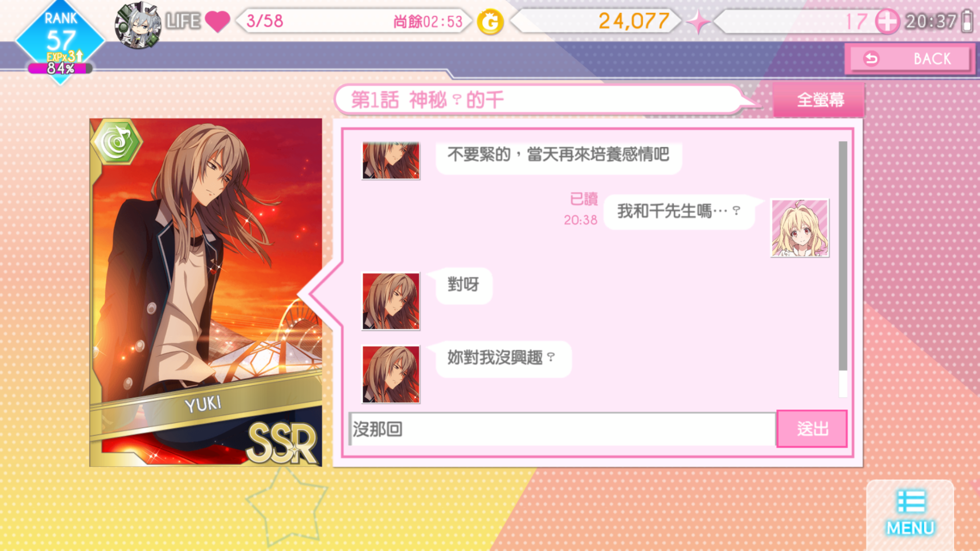Switch to 全螢幕 fullscreen view
Screen dimensions: 980x551
pos(819,99)
